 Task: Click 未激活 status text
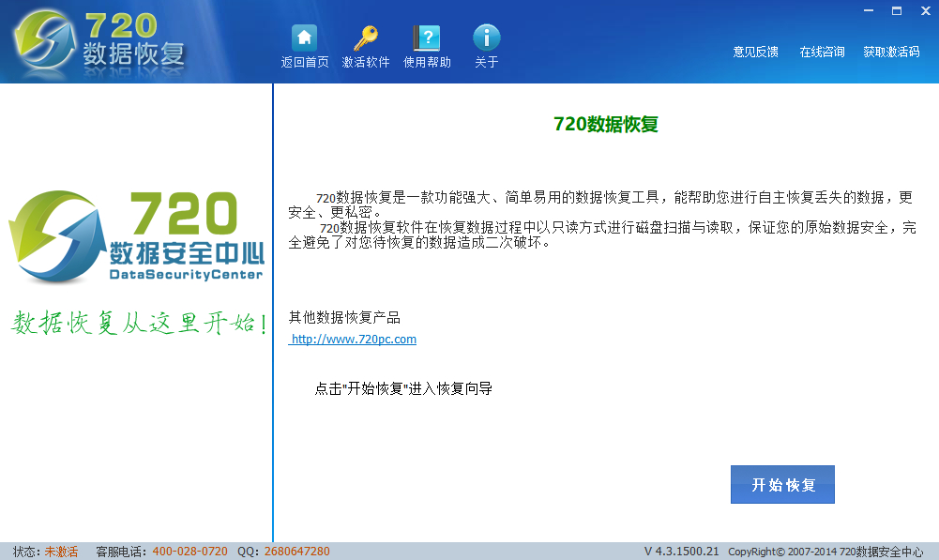coord(61,552)
